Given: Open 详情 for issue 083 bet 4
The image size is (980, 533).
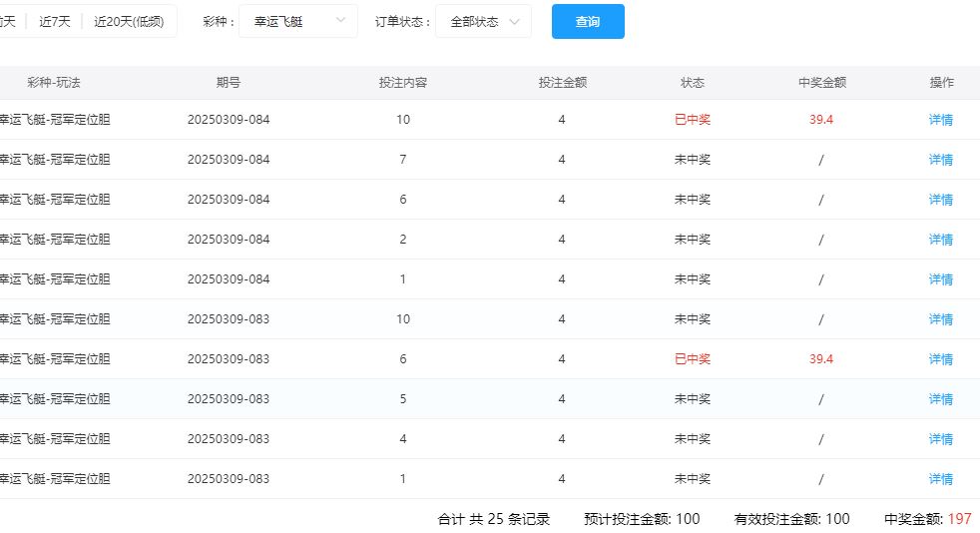Looking at the screenshot, I should point(940,439).
